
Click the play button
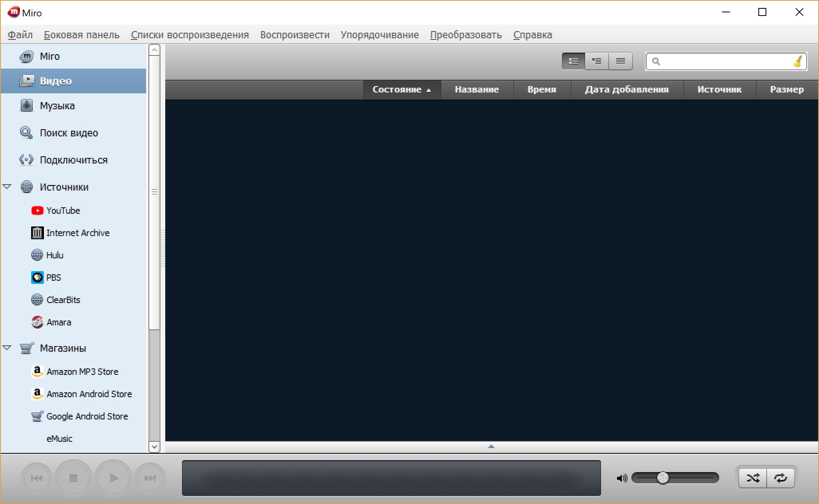[x=112, y=478]
